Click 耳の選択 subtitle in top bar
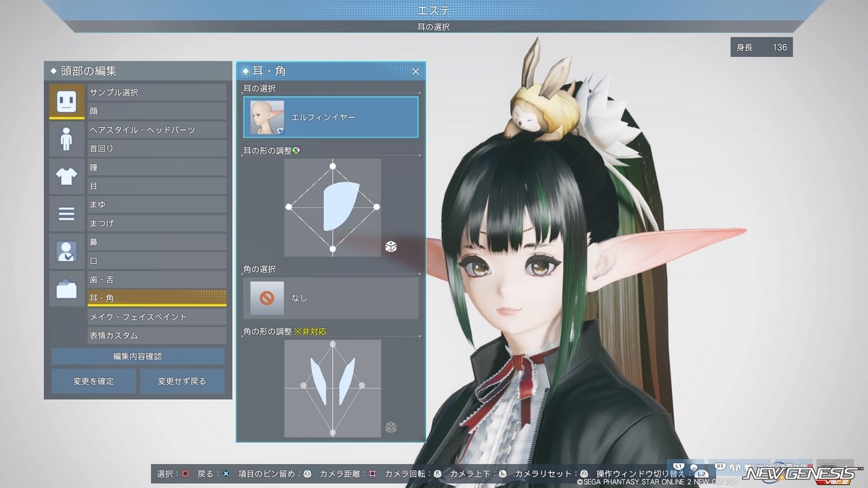The height and width of the screenshot is (488, 868). tap(433, 27)
